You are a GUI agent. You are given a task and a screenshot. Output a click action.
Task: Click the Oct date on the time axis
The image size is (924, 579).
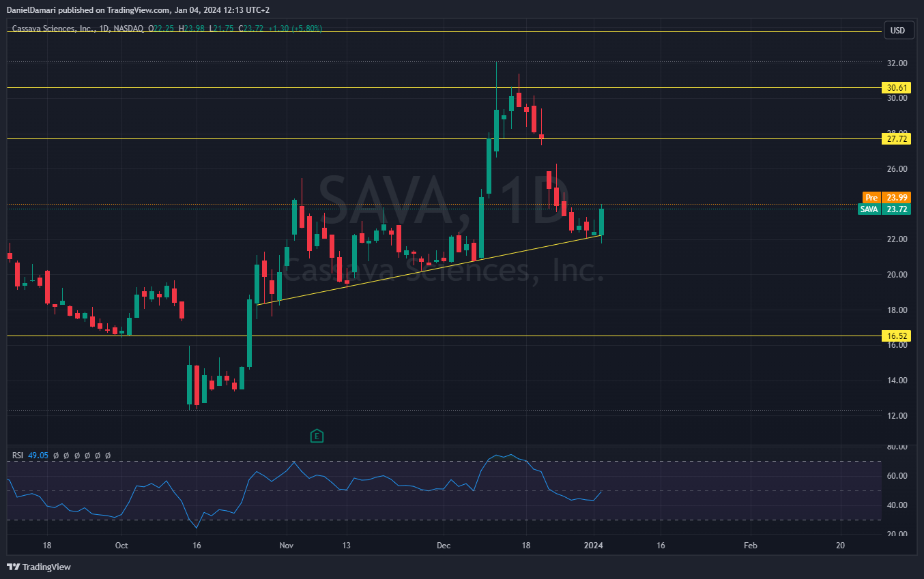tap(121, 546)
